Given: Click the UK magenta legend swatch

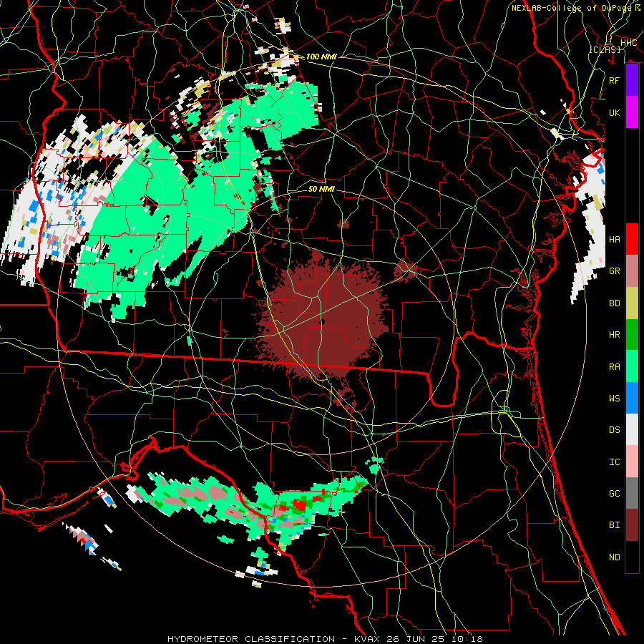Looking at the screenshot, I should pyautogui.click(x=632, y=112).
